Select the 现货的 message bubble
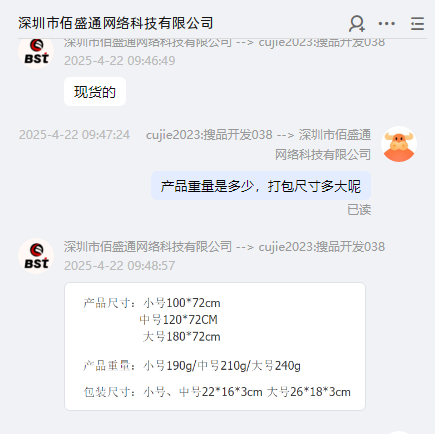The image size is (435, 434). point(95,92)
